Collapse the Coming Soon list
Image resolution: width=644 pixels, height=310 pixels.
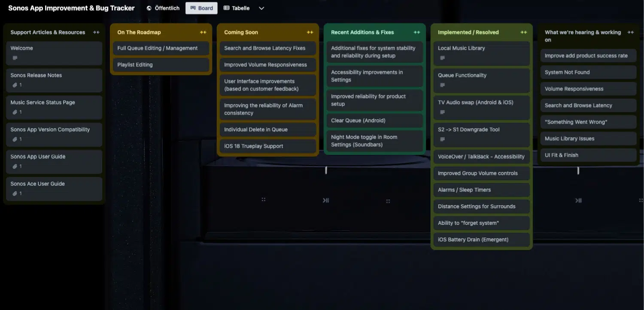click(310, 32)
